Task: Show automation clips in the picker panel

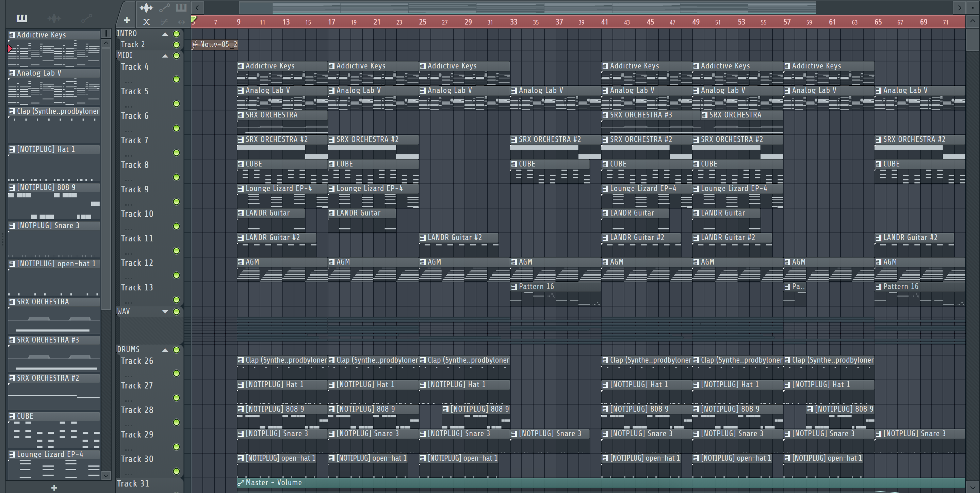Action: point(86,18)
